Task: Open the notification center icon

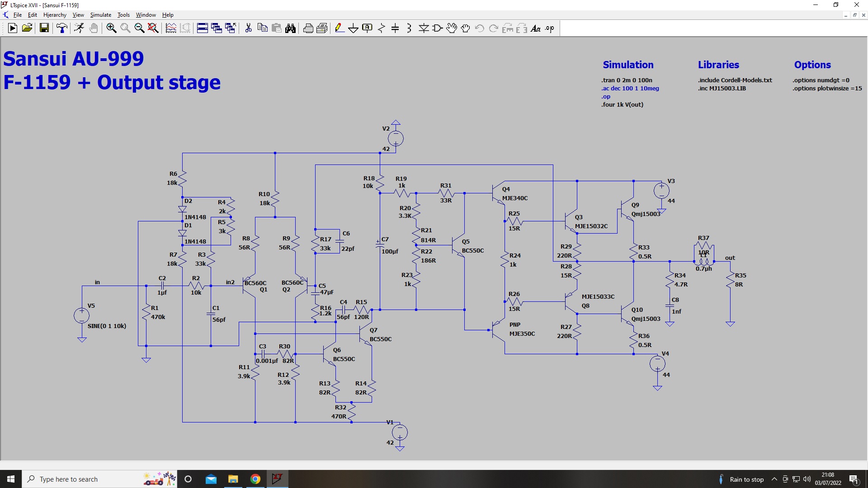Action: pyautogui.click(x=854, y=479)
